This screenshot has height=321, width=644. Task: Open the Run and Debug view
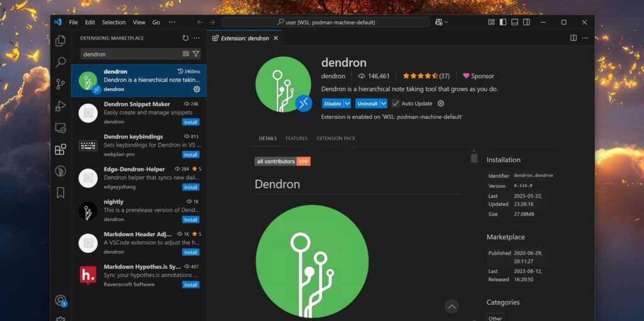[x=60, y=106]
